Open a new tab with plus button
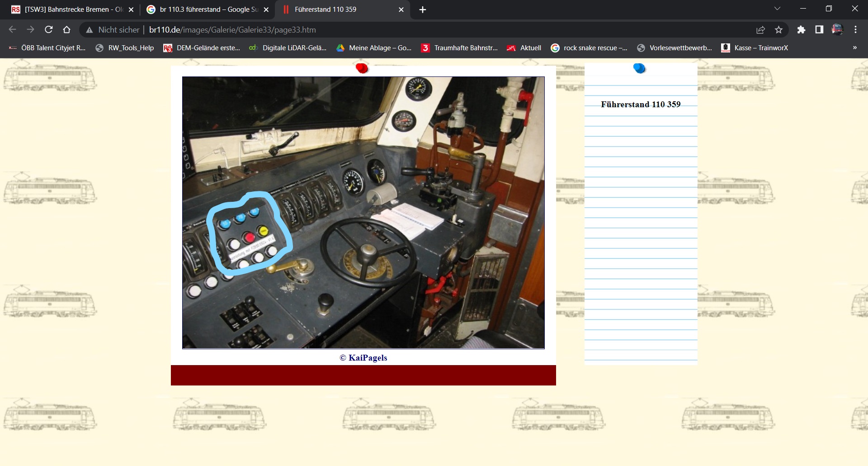The width and height of the screenshot is (868, 466). pyautogui.click(x=423, y=10)
